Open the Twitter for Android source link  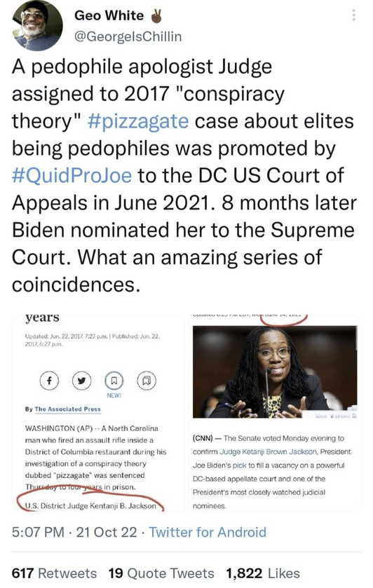pos(208,532)
